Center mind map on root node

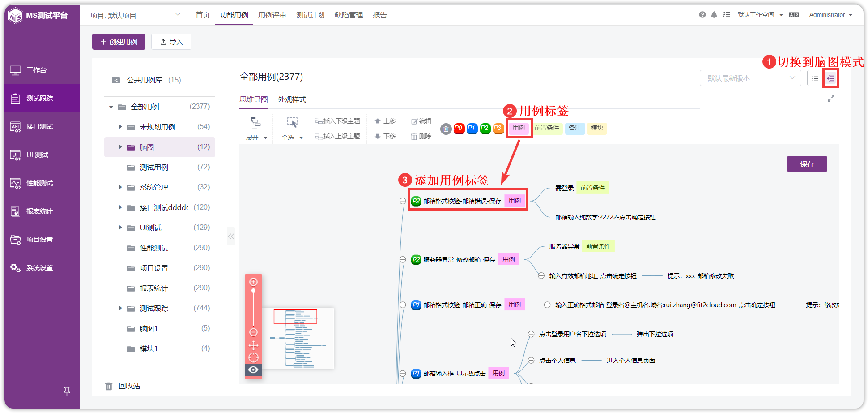(253, 357)
